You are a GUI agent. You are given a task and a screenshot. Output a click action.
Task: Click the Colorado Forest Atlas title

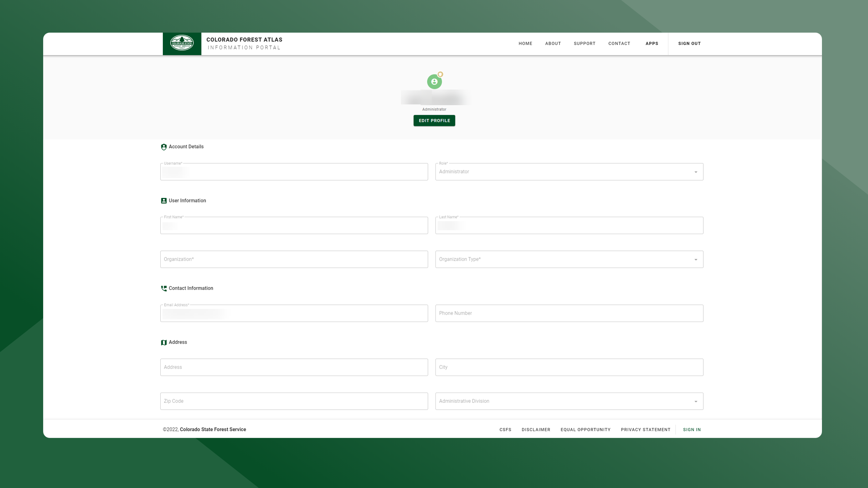point(244,40)
